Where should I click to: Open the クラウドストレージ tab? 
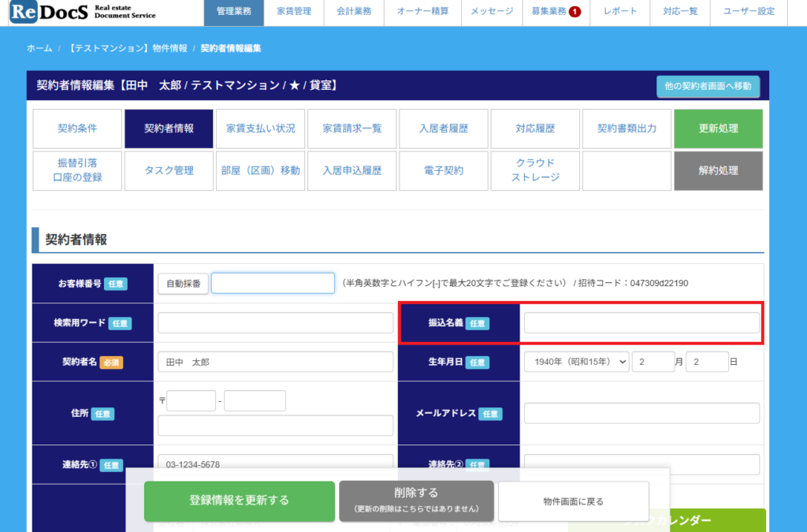tap(535, 170)
